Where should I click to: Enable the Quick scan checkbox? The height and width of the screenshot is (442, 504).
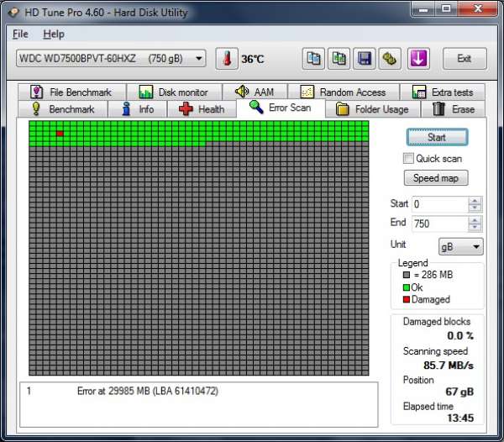tap(408, 159)
